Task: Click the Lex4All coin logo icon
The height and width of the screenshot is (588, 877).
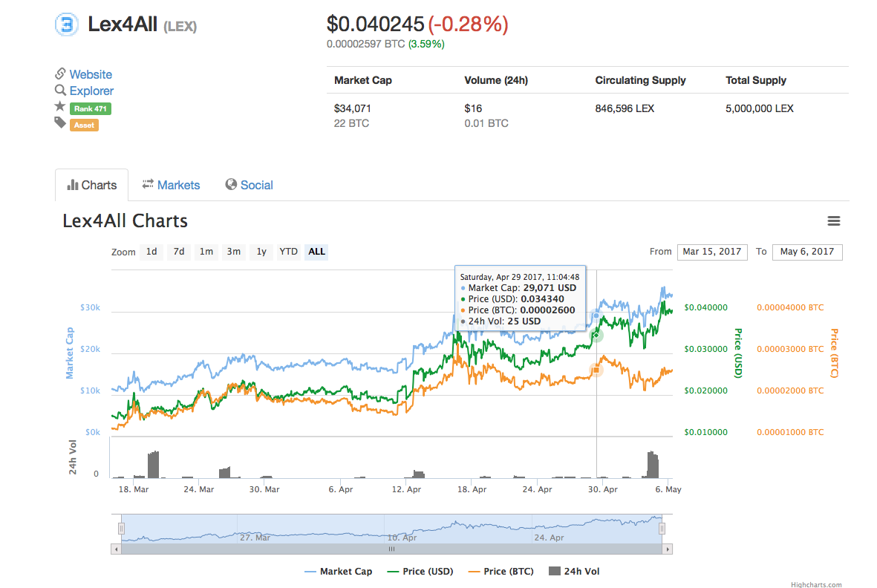Action: coord(67,24)
